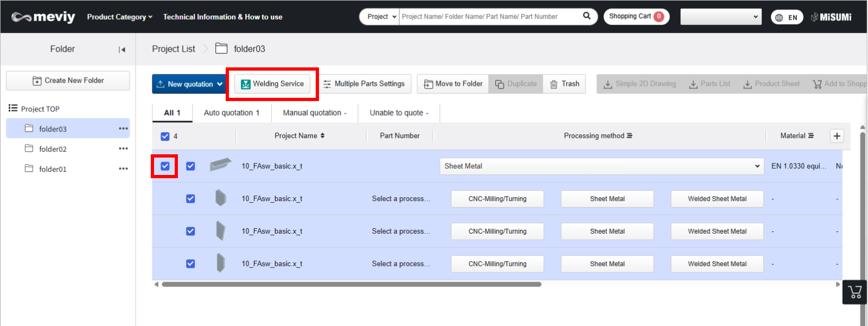Open folder01 options ellipsis
The width and height of the screenshot is (868, 326).
coord(124,168)
